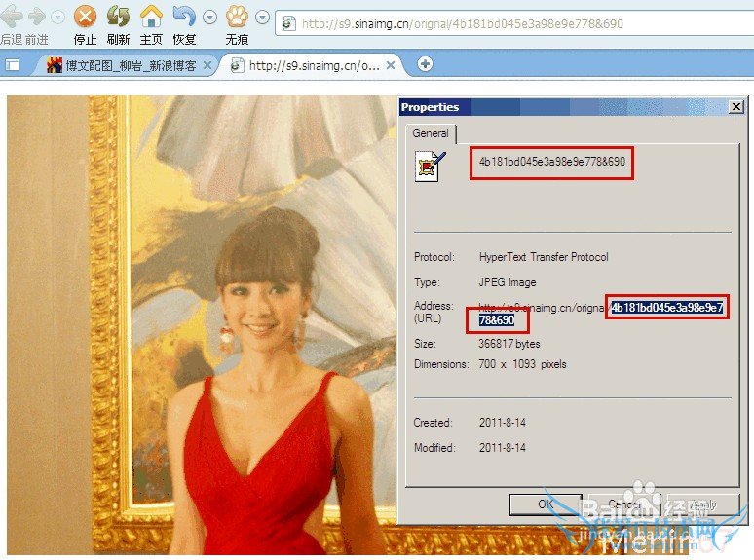Click the image file icon in Properties
The height and width of the screenshot is (560, 754).
coord(430,166)
